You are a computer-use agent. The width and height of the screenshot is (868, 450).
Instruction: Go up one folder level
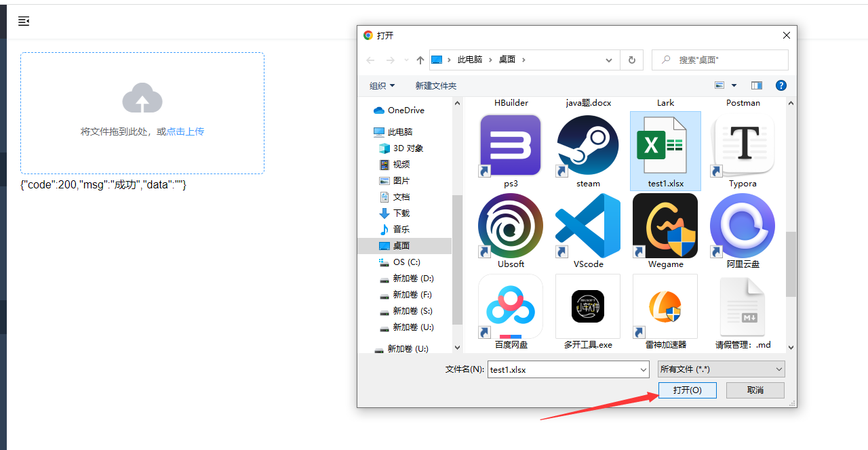420,60
